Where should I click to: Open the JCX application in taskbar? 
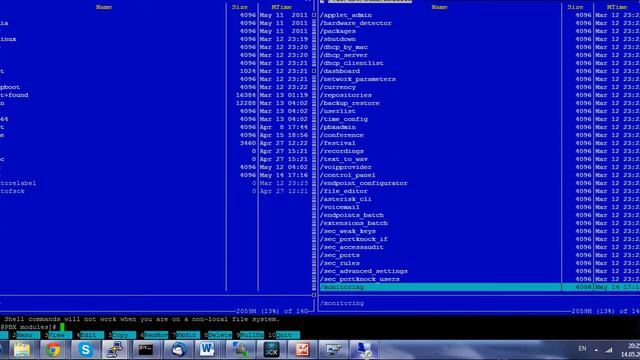click(271, 350)
